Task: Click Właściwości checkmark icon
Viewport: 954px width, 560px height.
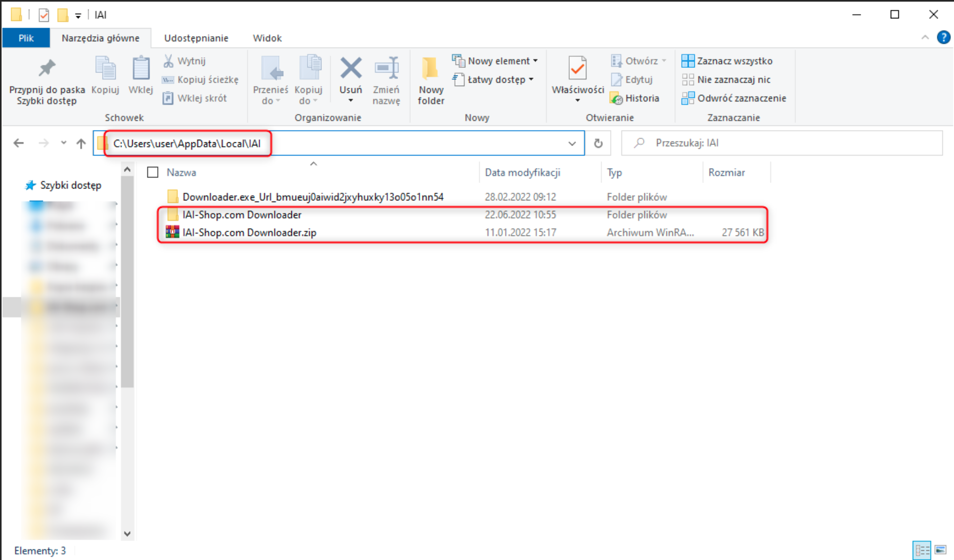Action: 578,68
